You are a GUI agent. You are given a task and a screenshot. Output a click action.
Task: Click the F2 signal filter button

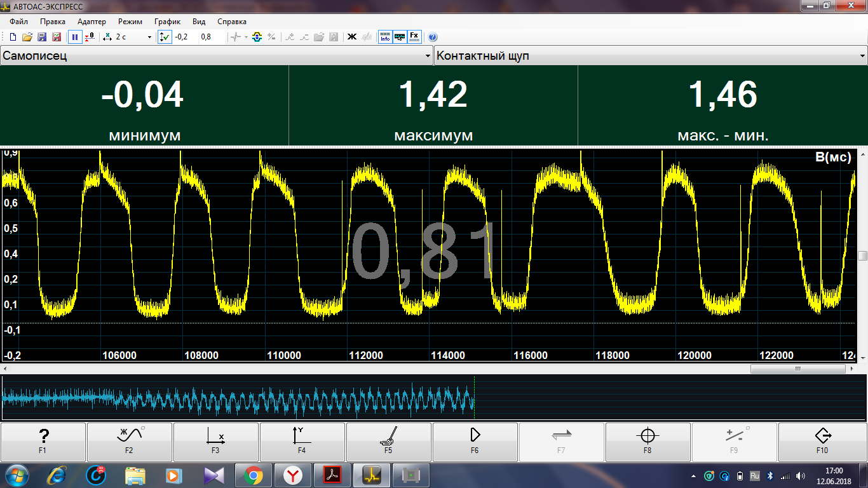pyautogui.click(x=130, y=442)
